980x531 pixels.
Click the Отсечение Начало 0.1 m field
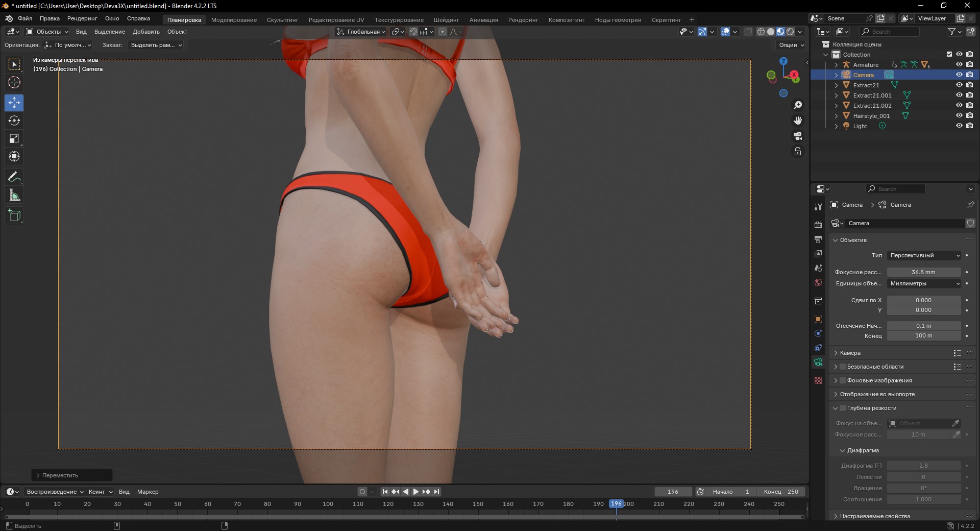924,326
